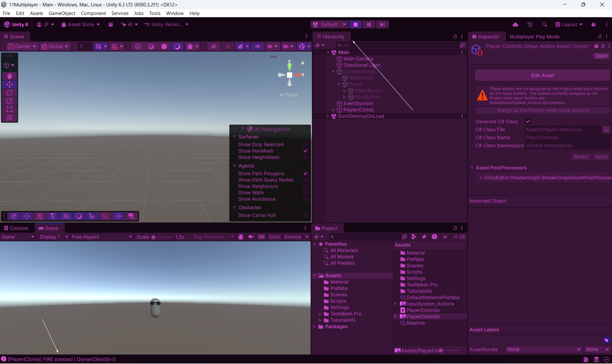Click the Project search input field
Viewport: 612px width, 364px height.
point(367,237)
